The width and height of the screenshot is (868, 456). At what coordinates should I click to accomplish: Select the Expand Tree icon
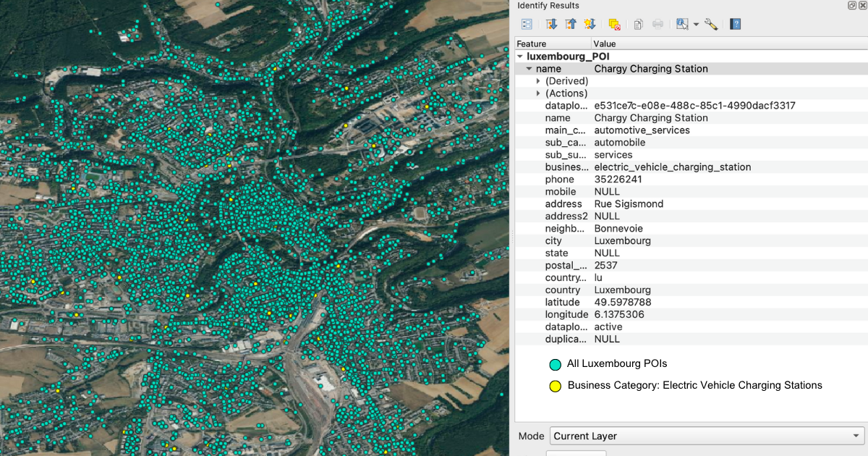click(x=552, y=24)
